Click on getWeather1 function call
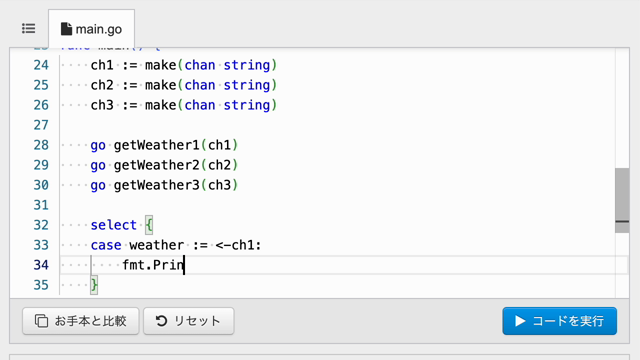Image resolution: width=640 pixels, height=360 pixels. (156, 145)
